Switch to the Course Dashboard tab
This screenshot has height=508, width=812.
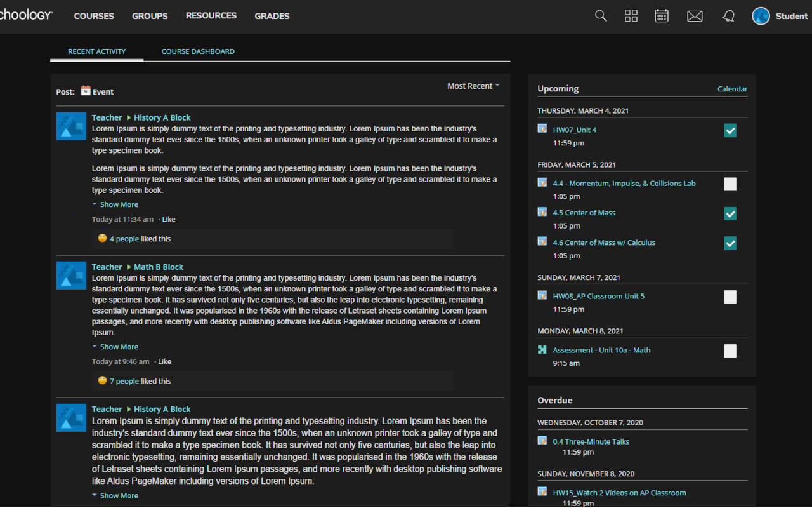point(198,51)
